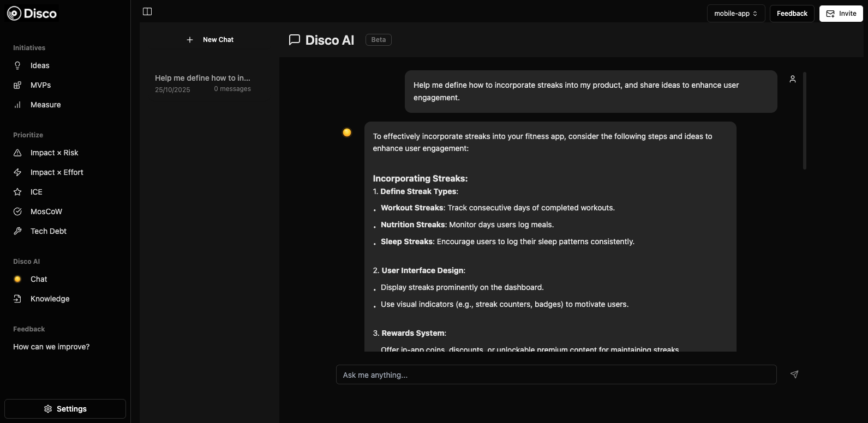Open Settings at sidebar bottom
The height and width of the screenshot is (423, 868).
tap(65, 409)
